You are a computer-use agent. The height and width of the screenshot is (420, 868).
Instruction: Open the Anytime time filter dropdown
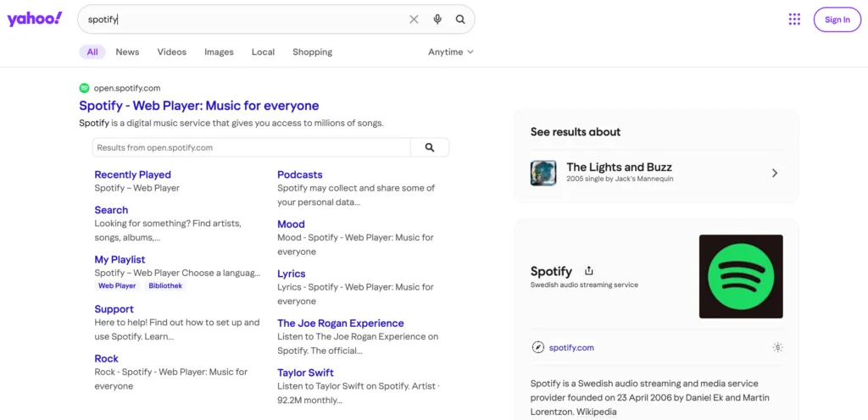(451, 52)
